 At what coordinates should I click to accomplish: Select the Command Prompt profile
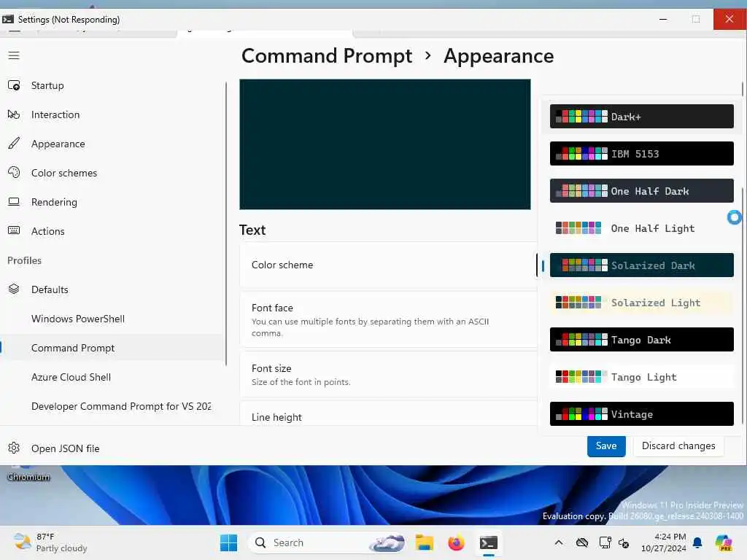tap(112, 348)
